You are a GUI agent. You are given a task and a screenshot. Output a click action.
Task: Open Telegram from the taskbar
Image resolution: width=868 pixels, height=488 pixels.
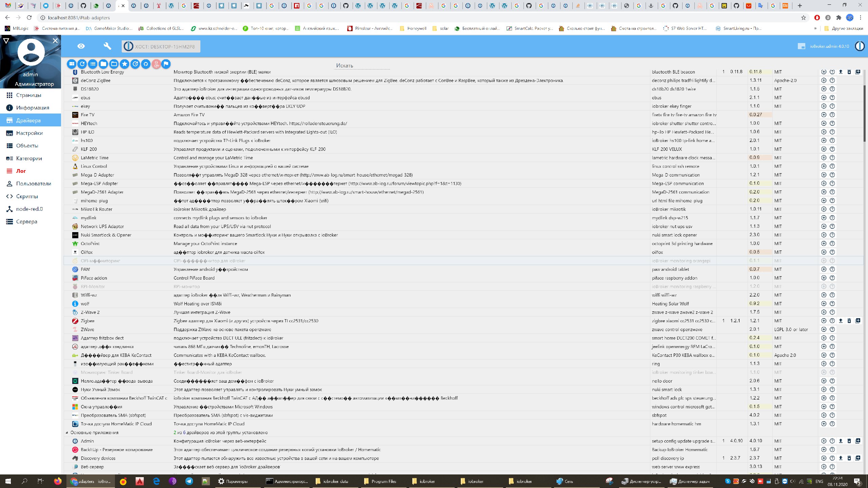click(189, 481)
